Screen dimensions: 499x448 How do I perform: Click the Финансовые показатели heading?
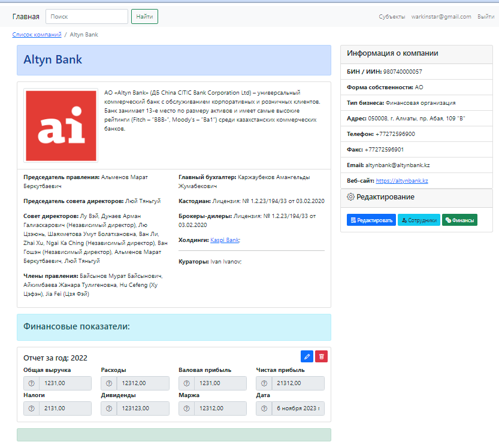[77, 326]
